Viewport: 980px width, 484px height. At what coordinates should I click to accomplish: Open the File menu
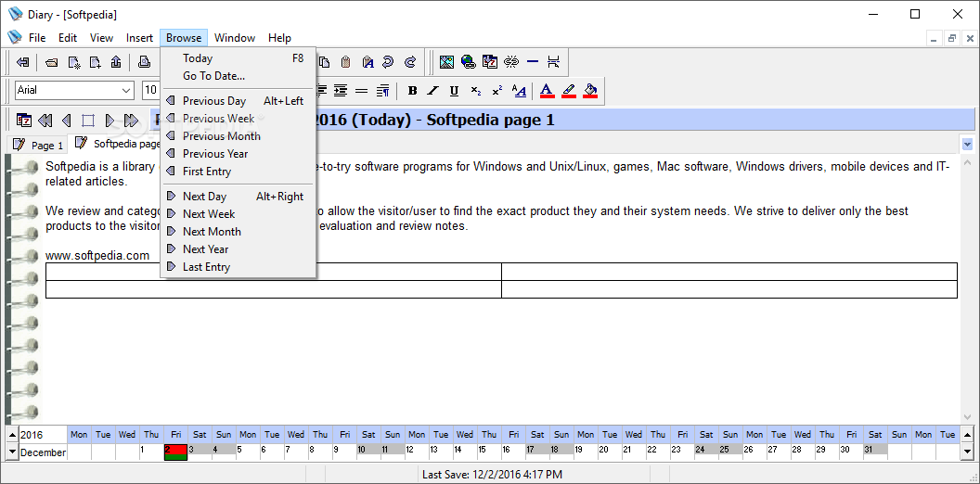[x=37, y=37]
